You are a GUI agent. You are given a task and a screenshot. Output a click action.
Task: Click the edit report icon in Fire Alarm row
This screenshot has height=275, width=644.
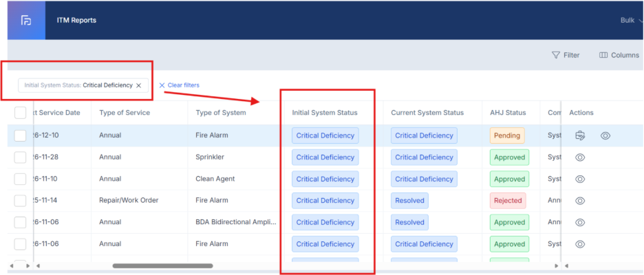pos(580,135)
